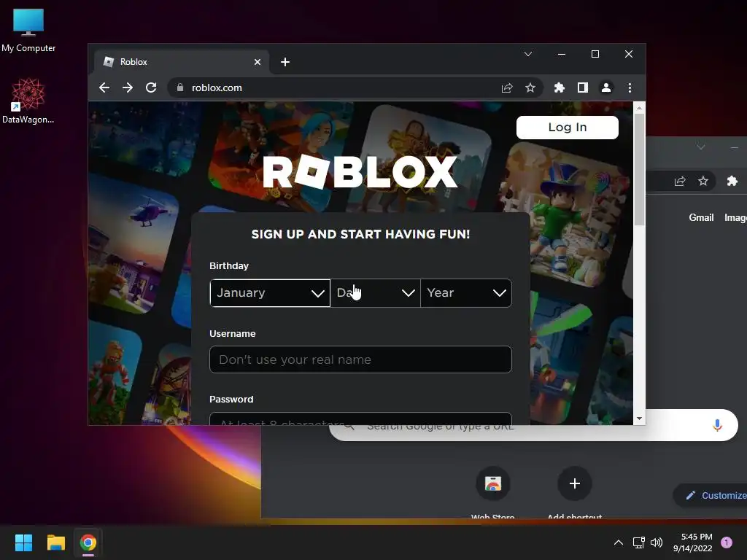Extensions puzzle icon in background Chrome window
This screenshot has width=747, height=560.
pos(732,181)
